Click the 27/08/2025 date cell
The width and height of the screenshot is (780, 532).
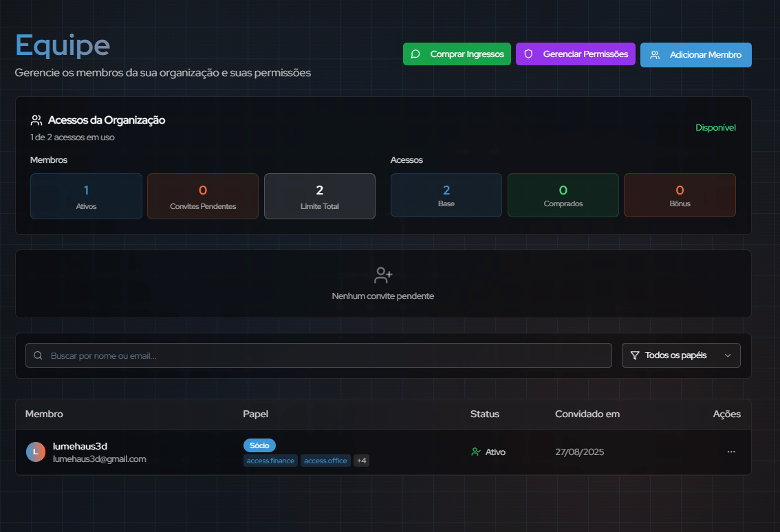580,452
